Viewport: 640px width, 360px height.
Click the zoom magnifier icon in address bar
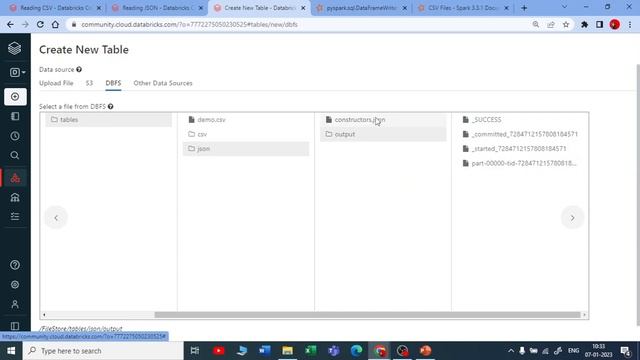pyautogui.click(x=536, y=24)
